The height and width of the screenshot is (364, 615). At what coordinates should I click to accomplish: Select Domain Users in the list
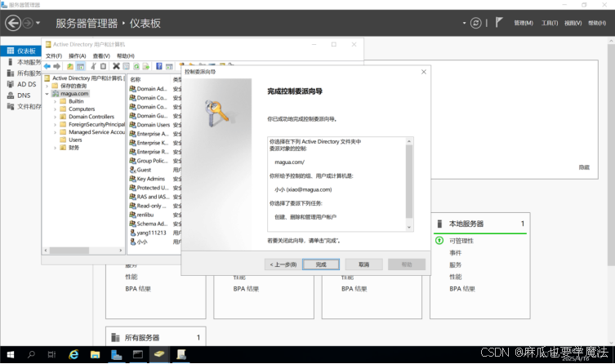pyautogui.click(x=154, y=125)
